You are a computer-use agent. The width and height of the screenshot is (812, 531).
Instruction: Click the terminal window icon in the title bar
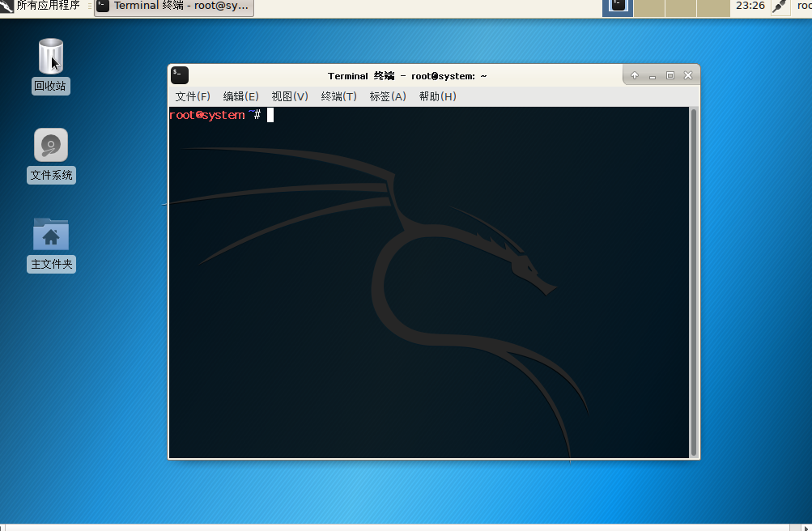tap(180, 75)
